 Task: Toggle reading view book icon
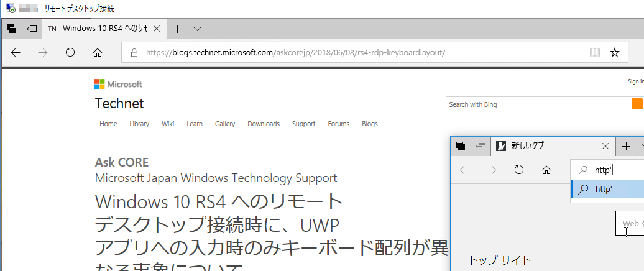click(595, 53)
